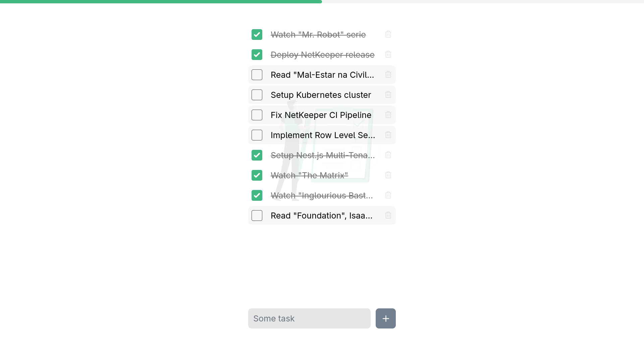Delete the Watch "Inglourious Bast..." task

tap(388, 195)
